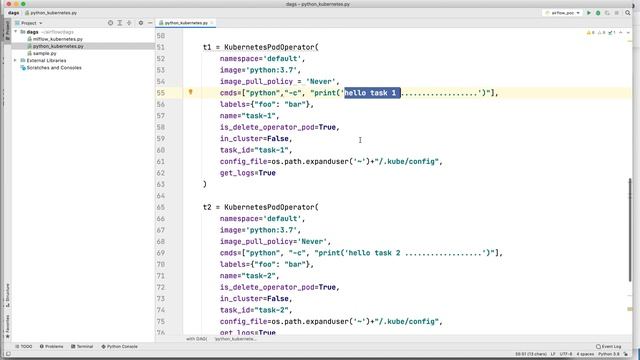Click the typo count checkmark indicator
The image size is (640, 360).
click(x=611, y=32)
